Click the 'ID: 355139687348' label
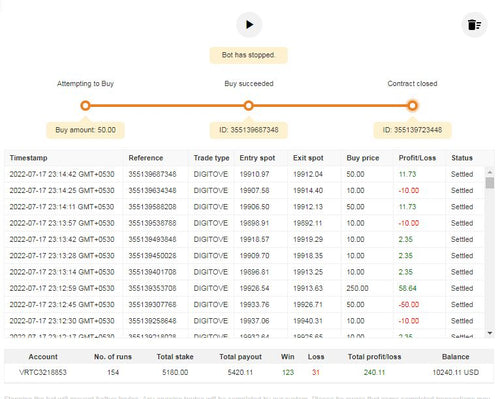This screenshot has width=500, height=399. 248,130
